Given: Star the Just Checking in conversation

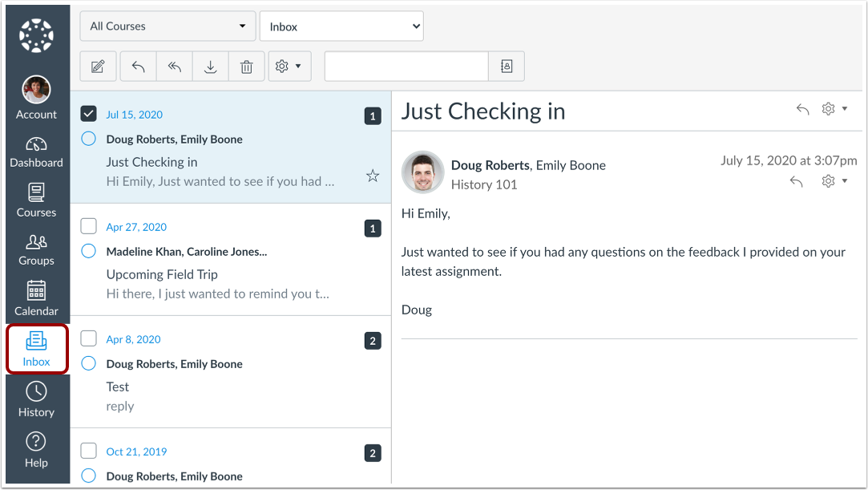Looking at the screenshot, I should [373, 176].
